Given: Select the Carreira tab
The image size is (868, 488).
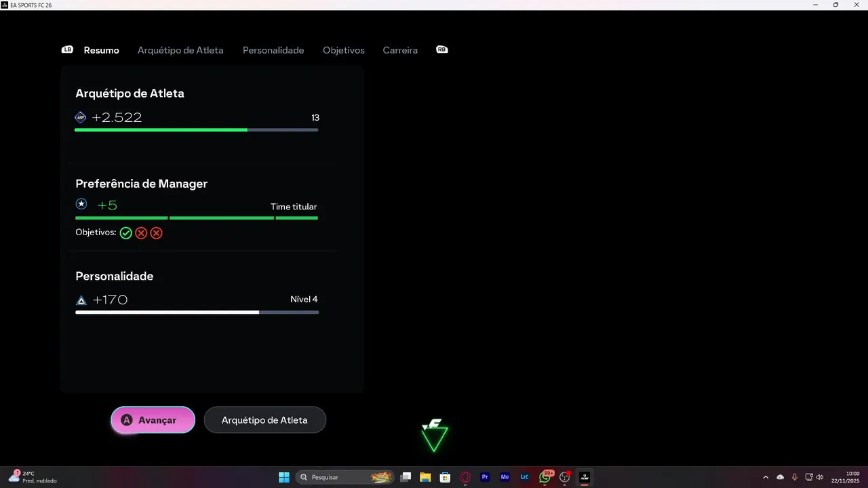Looking at the screenshot, I should click(400, 50).
